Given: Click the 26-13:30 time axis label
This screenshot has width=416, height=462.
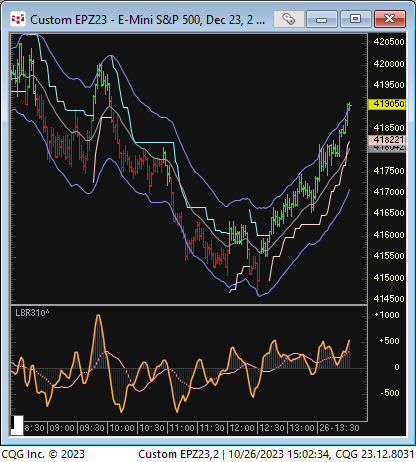Looking at the screenshot, I should tap(339, 428).
